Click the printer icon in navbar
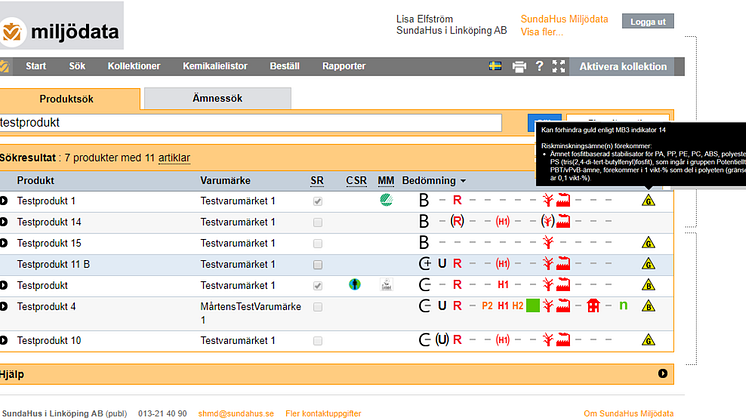The image size is (746, 419). click(519, 67)
